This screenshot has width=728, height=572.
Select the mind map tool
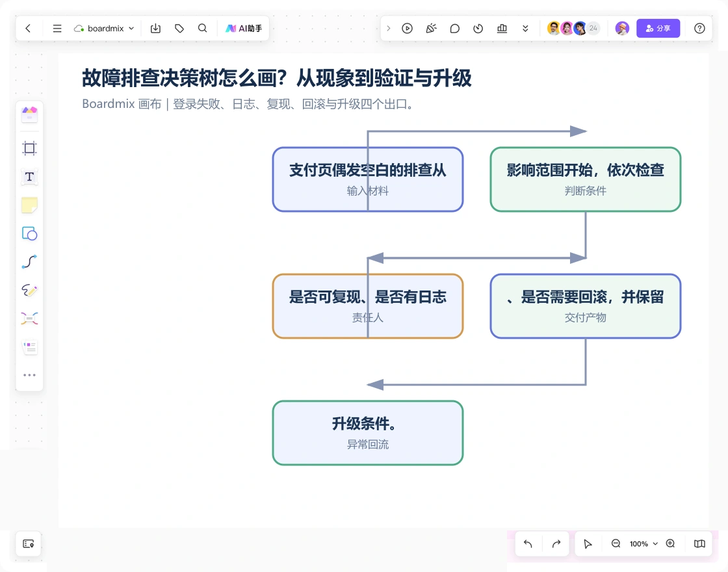point(29,318)
